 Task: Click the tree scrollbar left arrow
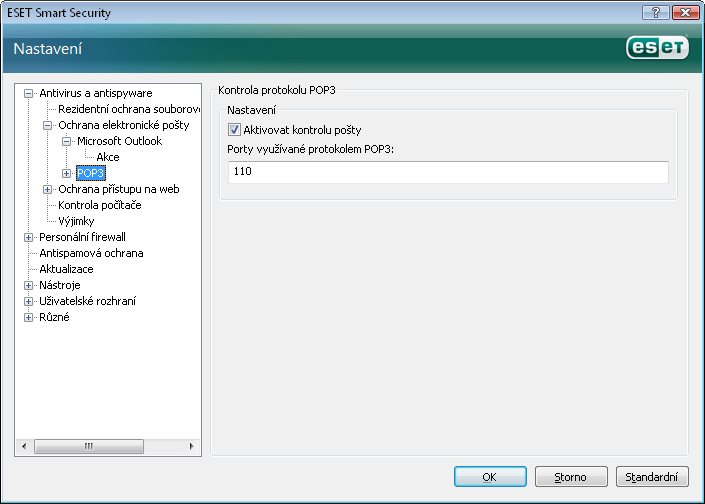tap(24, 446)
